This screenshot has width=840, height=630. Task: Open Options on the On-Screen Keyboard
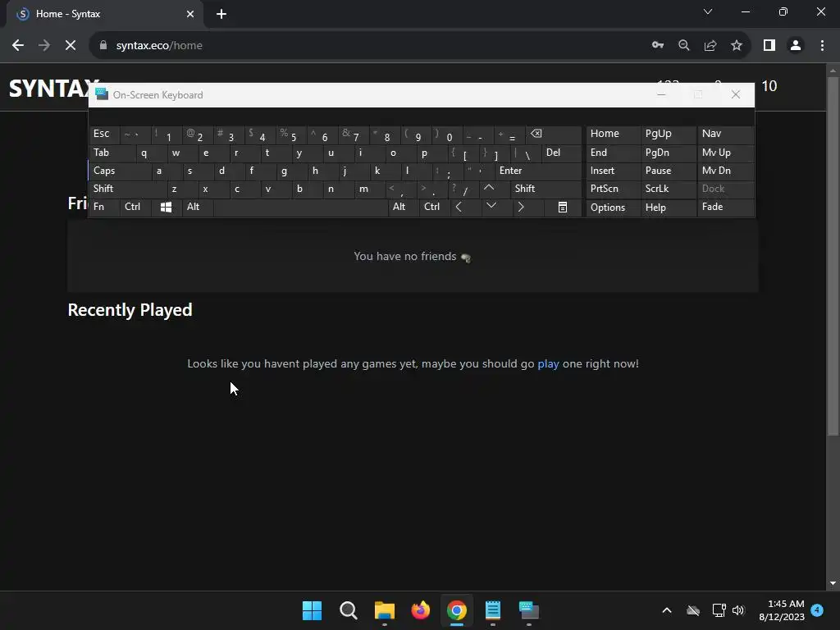614,208
